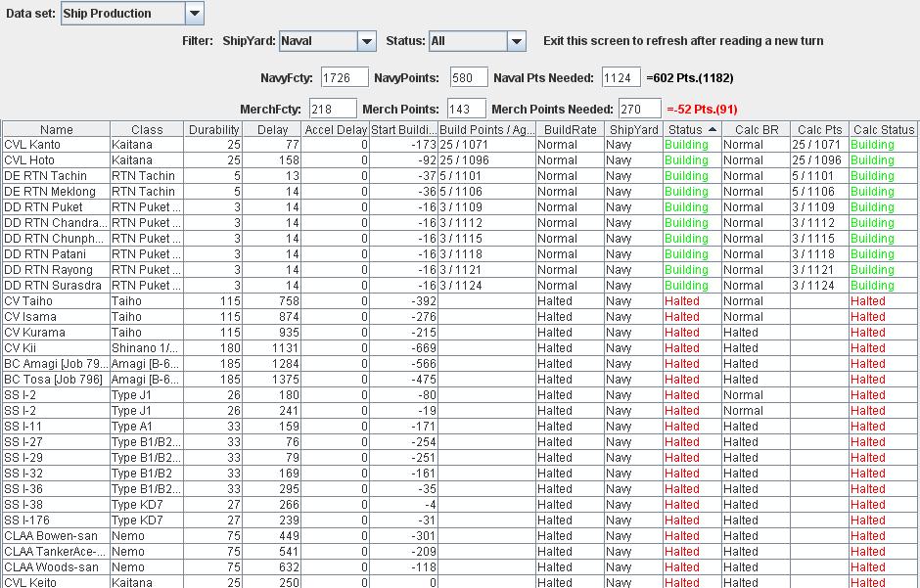Focus the Merch Points Needed field
This screenshot has height=588, width=920.
click(640, 109)
